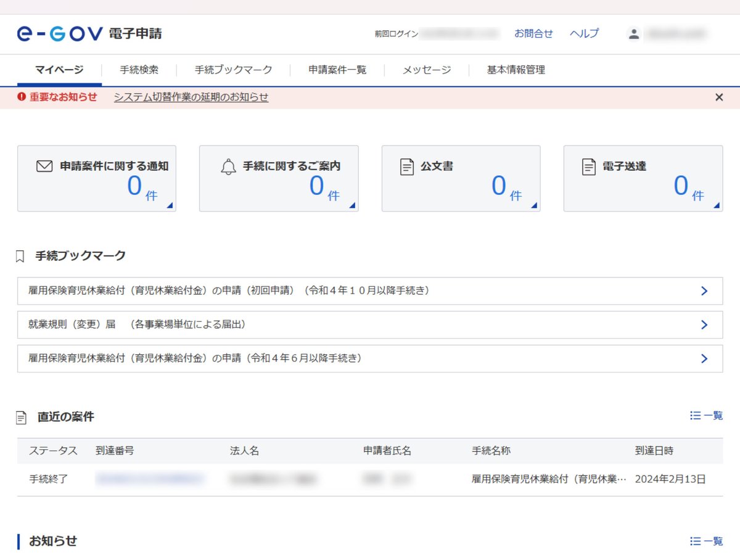Click the bell icon on 手続に関するご案内 card
Viewport: 740px width, 560px height.
(x=228, y=167)
